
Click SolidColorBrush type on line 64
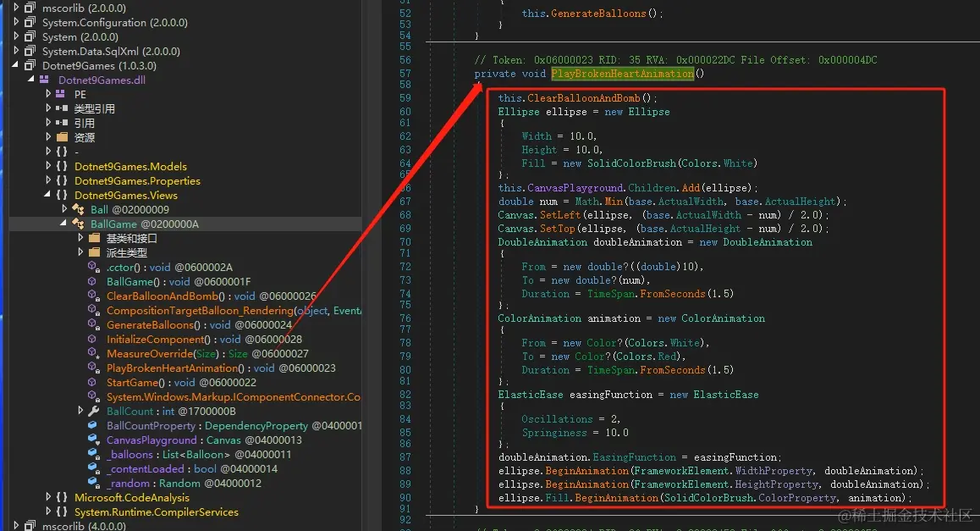631,163
